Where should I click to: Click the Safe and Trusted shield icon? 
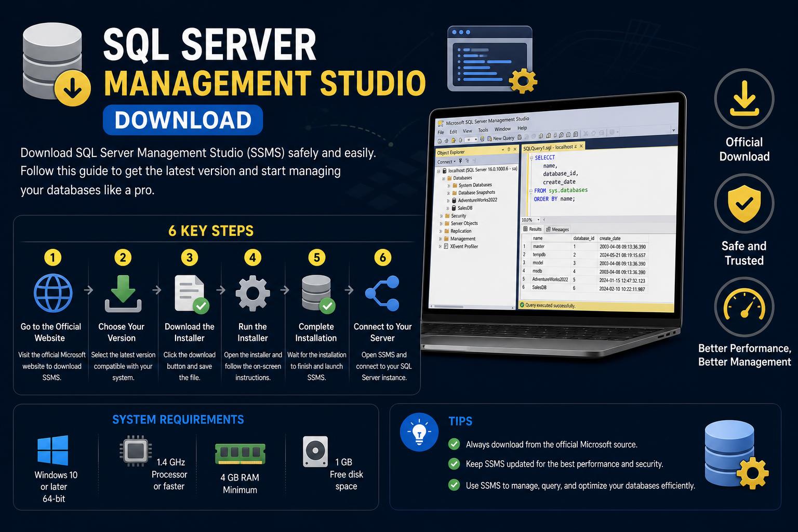pos(744,203)
